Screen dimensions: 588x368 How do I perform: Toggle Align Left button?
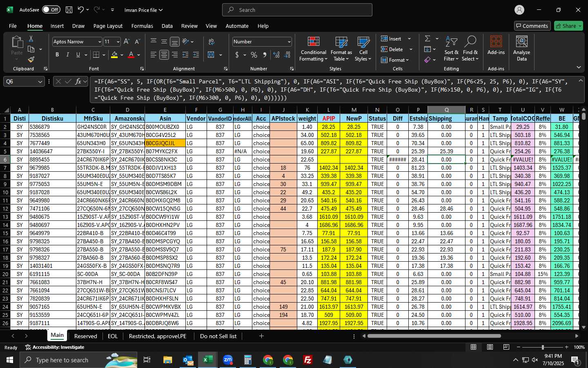154,55
